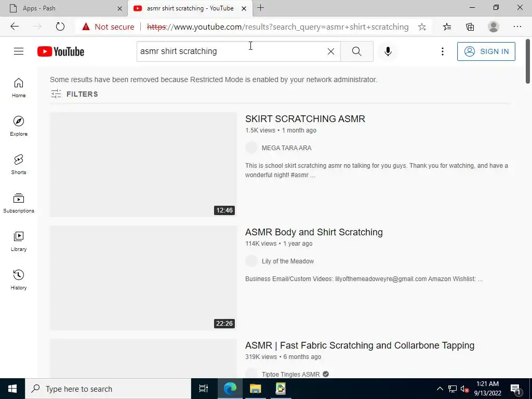Open YouTube settings three-dot menu
Image resolution: width=532 pixels, height=399 pixels.
[443, 51]
